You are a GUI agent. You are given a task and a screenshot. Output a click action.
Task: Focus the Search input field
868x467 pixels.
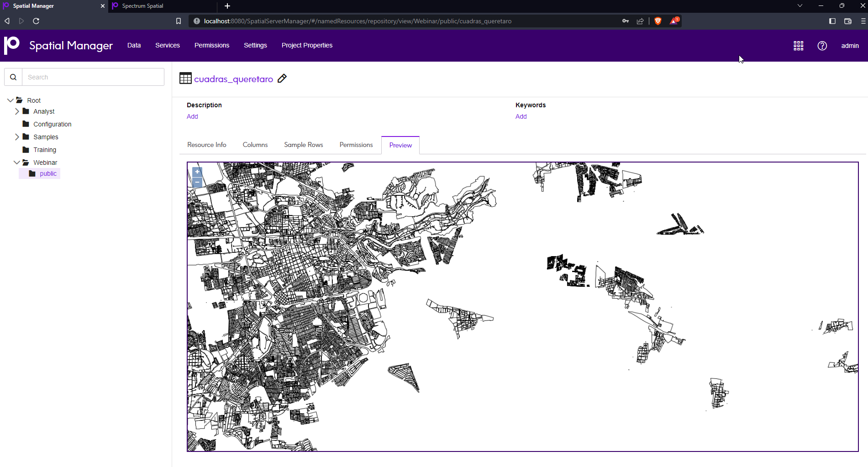click(93, 77)
